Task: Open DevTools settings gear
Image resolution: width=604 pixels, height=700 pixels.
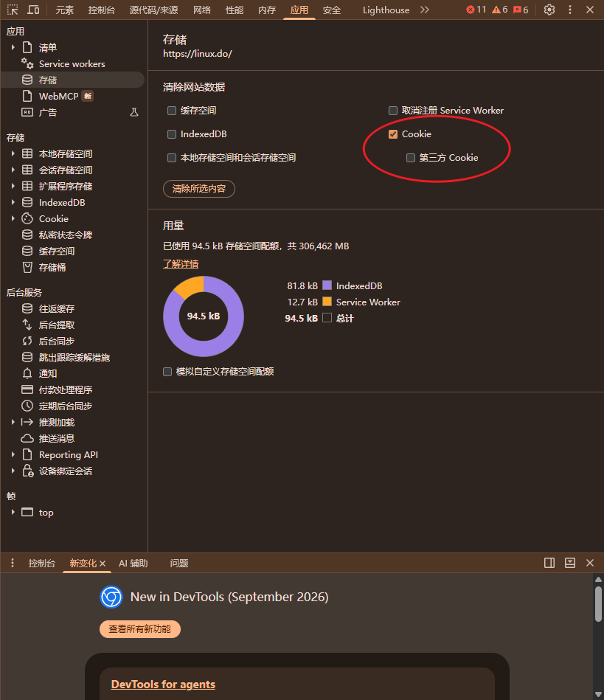Action: (549, 10)
